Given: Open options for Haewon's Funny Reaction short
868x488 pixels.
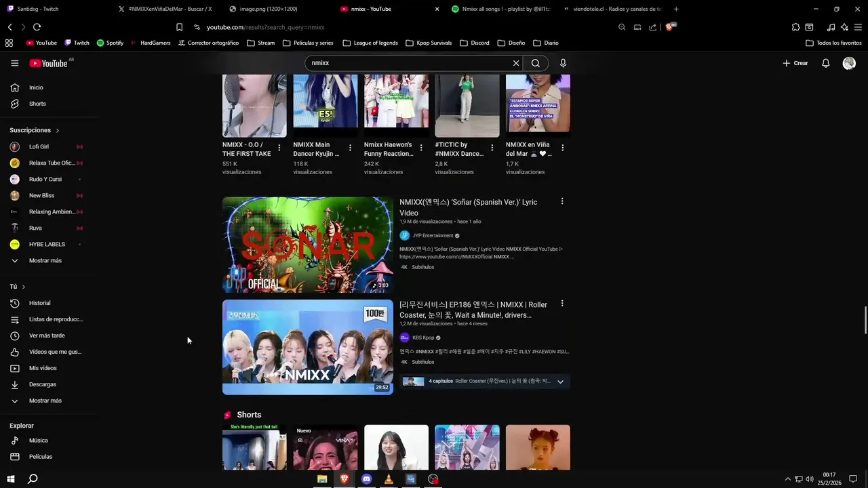Looking at the screenshot, I should point(421,148).
